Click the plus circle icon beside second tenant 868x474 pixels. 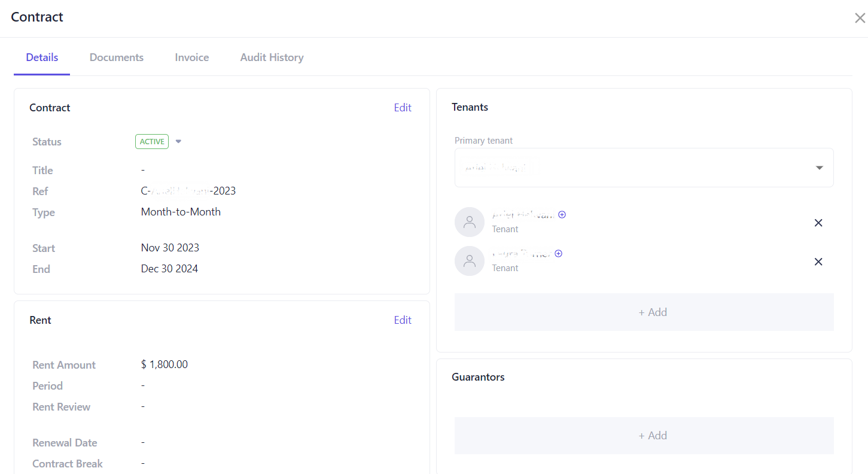click(558, 253)
